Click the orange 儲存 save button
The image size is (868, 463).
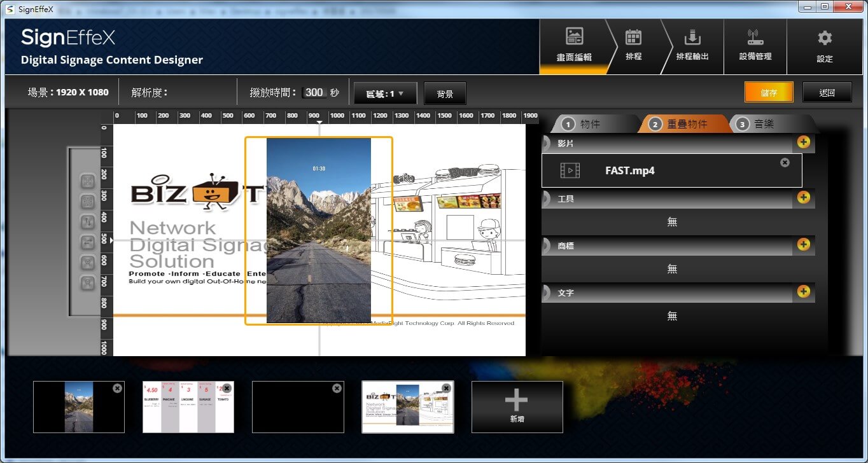[769, 93]
